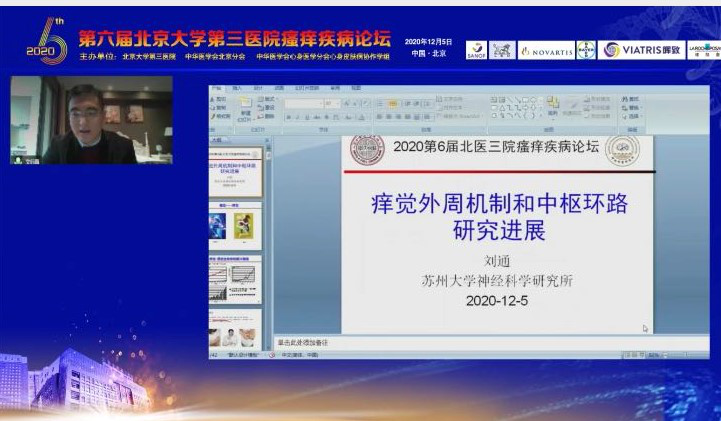Click the Replace (替换) button

(x=630, y=108)
